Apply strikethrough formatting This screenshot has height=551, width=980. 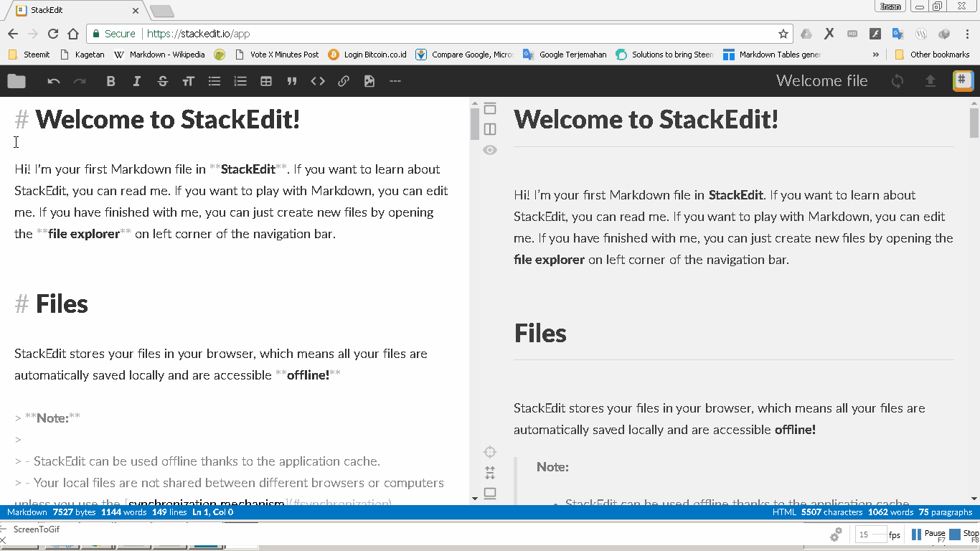162,81
